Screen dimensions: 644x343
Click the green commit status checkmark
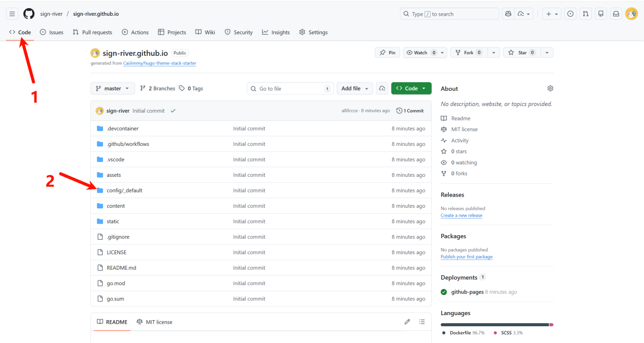(173, 111)
